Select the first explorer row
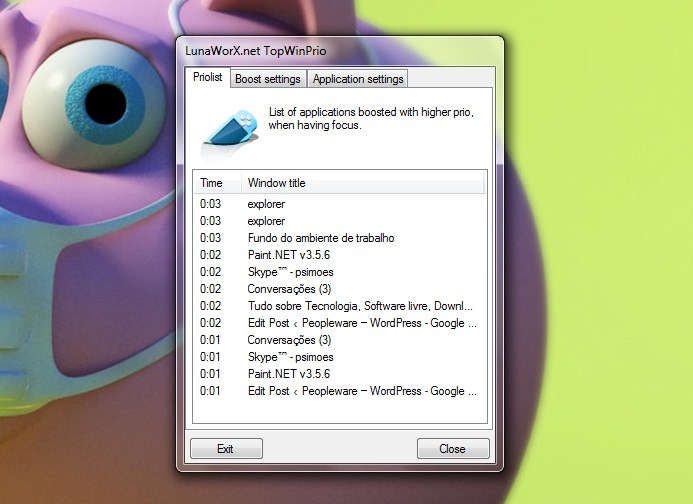The image size is (693, 504). coord(339,204)
